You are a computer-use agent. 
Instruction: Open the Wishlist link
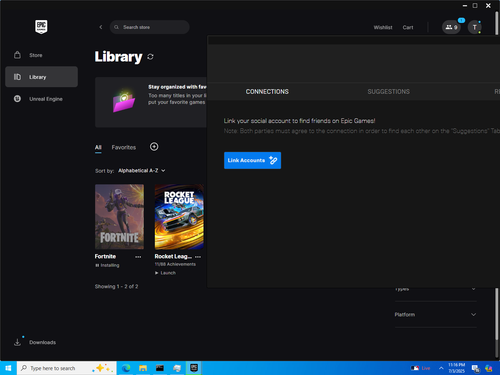coord(383,27)
